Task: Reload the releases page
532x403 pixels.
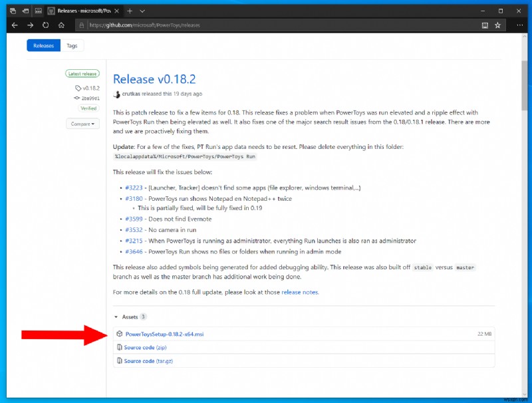Action: [45, 25]
